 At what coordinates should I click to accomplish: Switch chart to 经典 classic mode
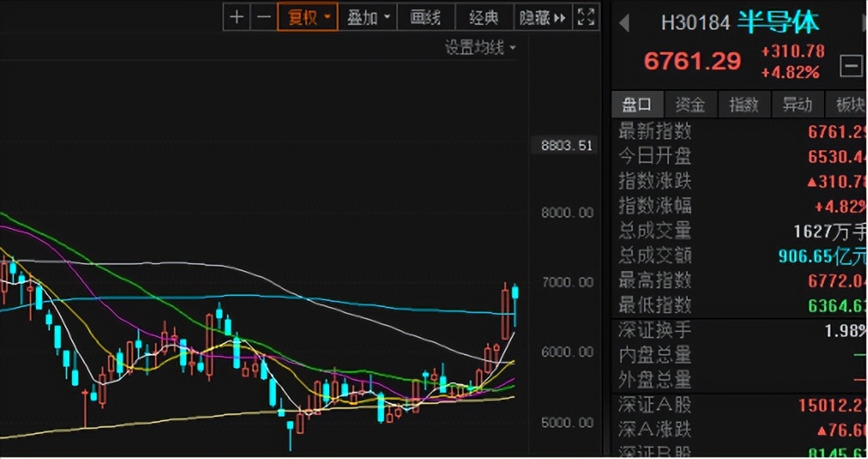pos(483,16)
